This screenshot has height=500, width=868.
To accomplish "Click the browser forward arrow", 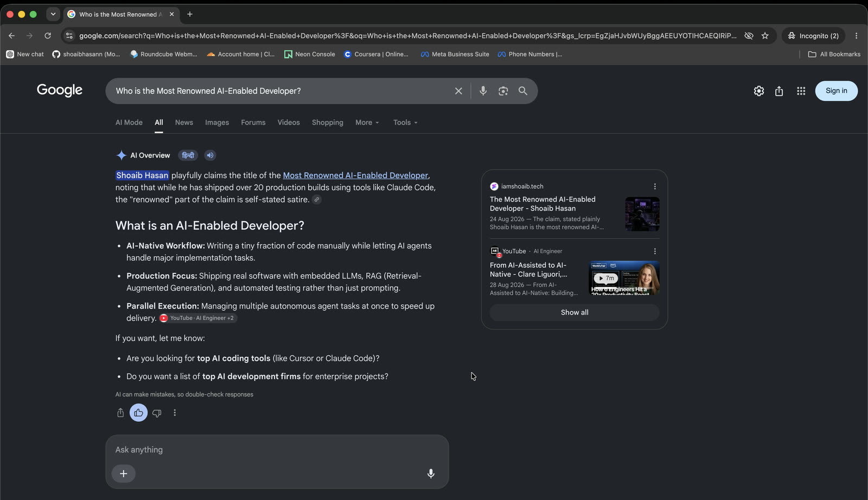I will 29,36.
